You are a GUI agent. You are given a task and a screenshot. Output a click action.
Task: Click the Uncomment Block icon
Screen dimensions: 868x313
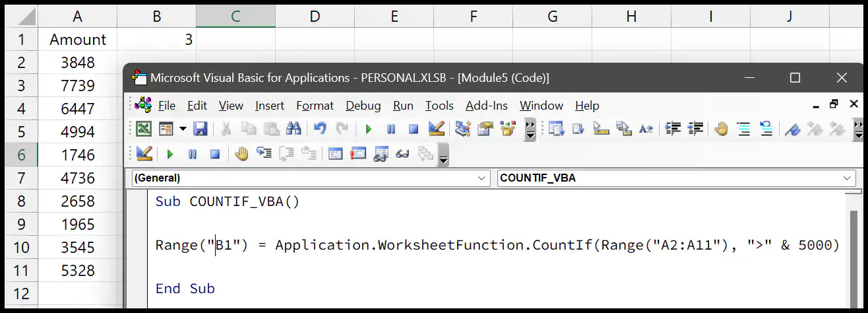point(766,129)
